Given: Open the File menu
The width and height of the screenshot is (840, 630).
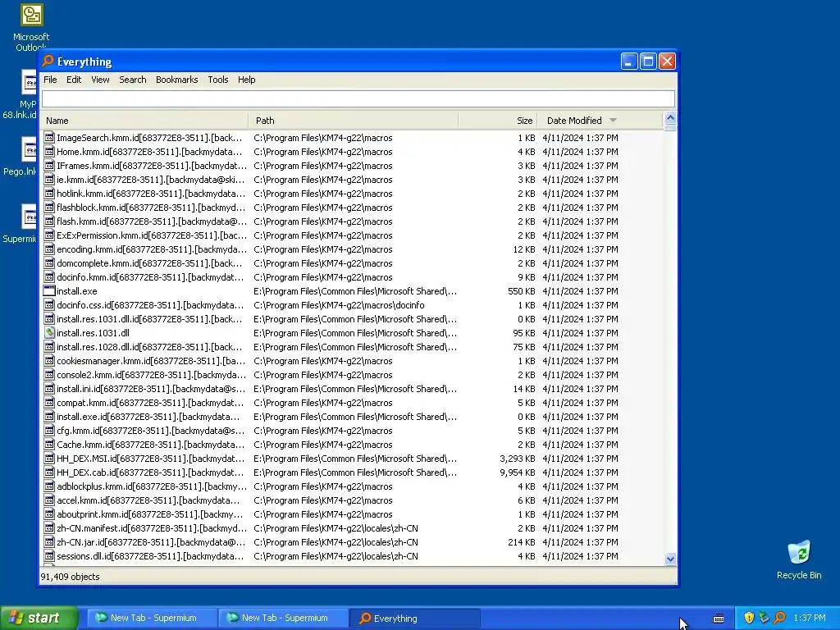Looking at the screenshot, I should (50, 80).
